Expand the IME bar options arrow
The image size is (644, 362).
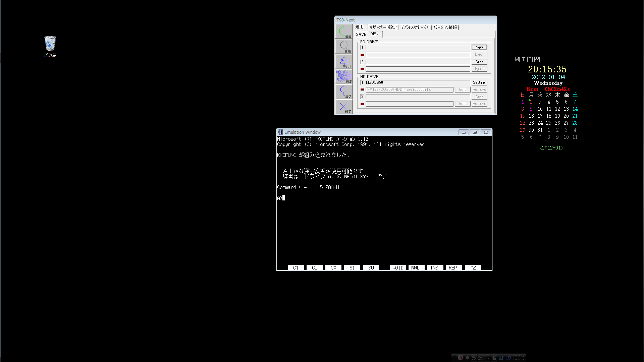[523, 359]
